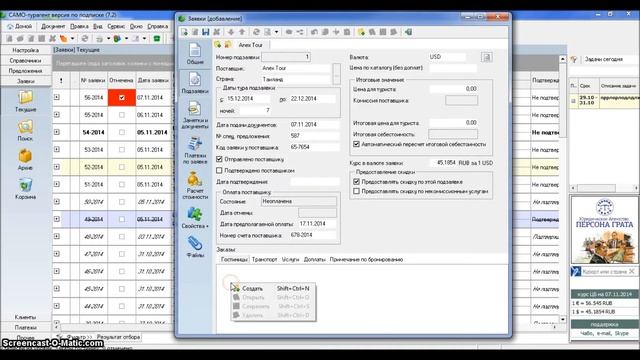Click the Домой button in the main window

pyautogui.click(x=20, y=26)
